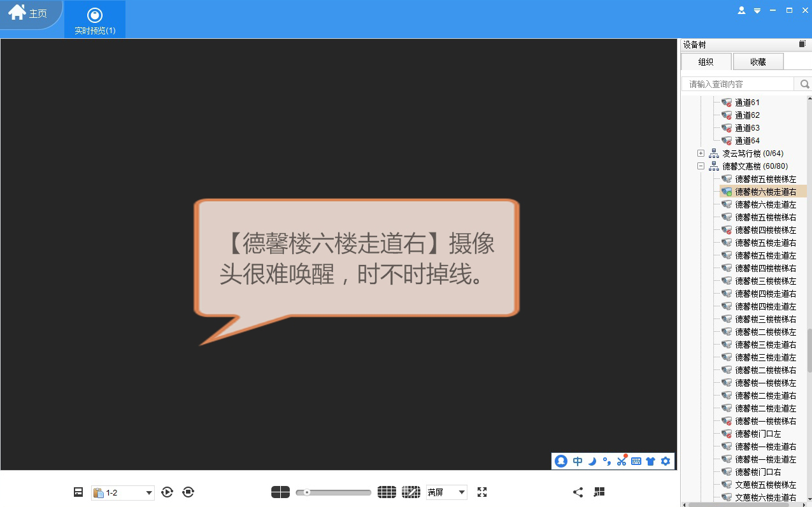Open the title bar dropdown menu arrow
The height and width of the screenshot is (507, 812).
(x=757, y=11)
